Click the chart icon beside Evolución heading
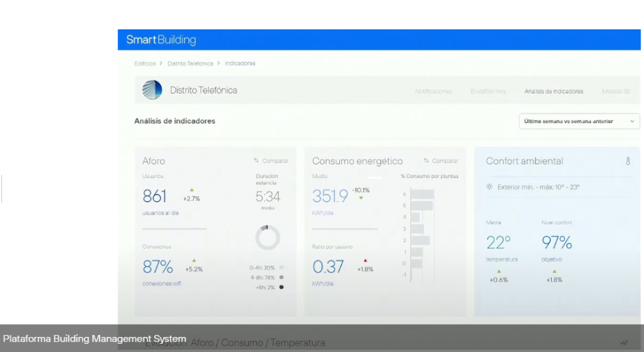This screenshot has height=352, width=644. click(x=624, y=342)
